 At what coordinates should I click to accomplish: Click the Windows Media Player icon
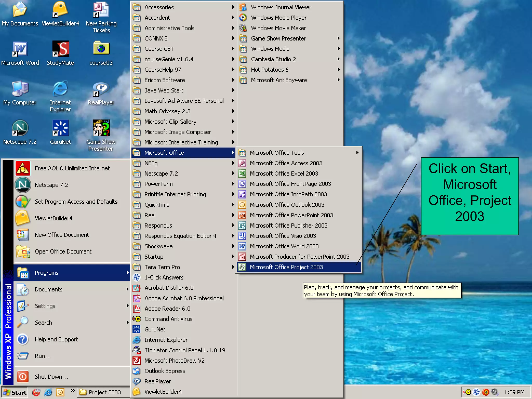(x=243, y=18)
